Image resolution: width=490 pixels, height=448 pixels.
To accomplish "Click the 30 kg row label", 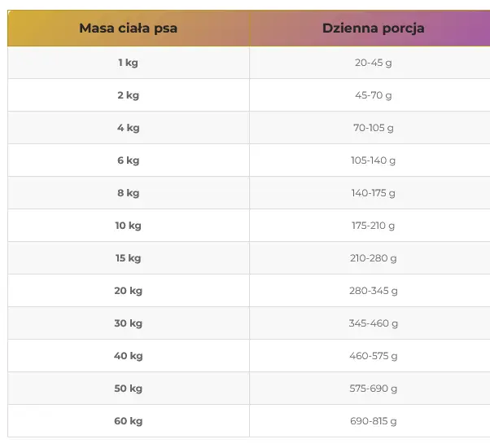I will pos(128,323).
